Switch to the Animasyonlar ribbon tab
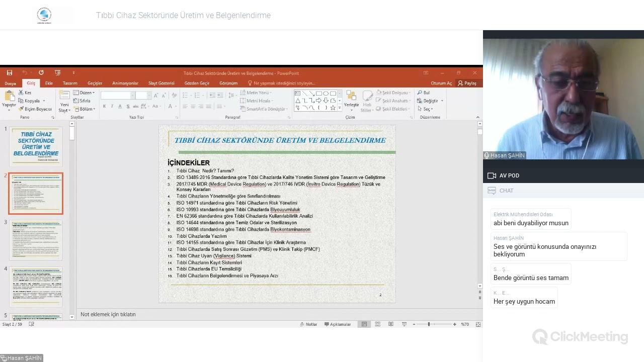This screenshot has width=644, height=362. point(125,83)
